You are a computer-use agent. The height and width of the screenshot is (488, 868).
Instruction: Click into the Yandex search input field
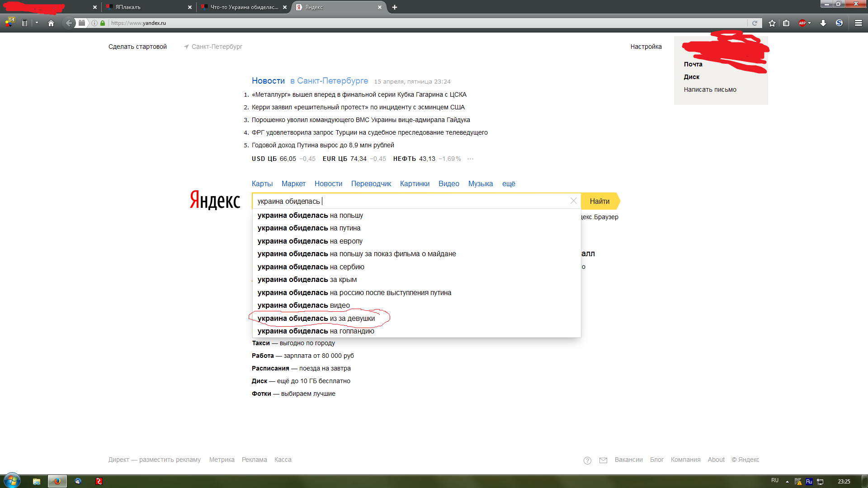(x=407, y=201)
